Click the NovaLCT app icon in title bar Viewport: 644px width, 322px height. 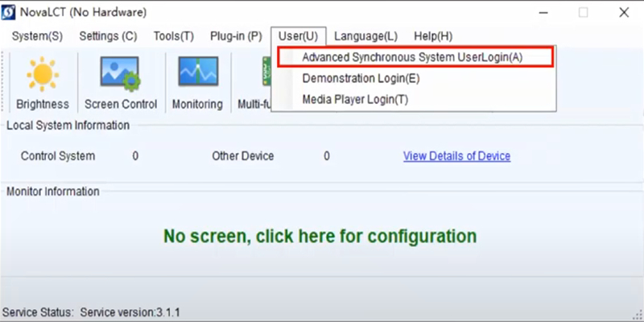(12, 13)
